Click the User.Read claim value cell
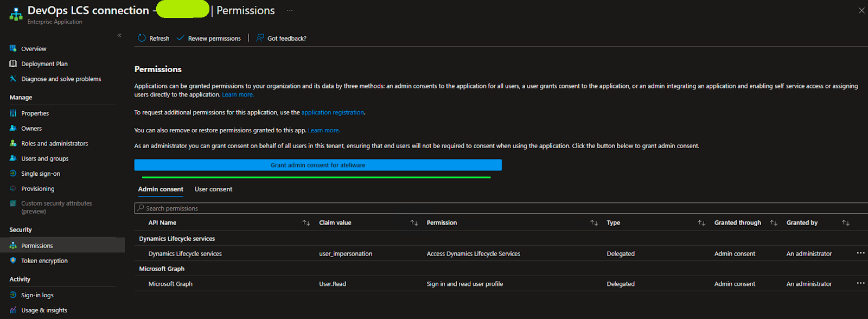 click(x=333, y=284)
